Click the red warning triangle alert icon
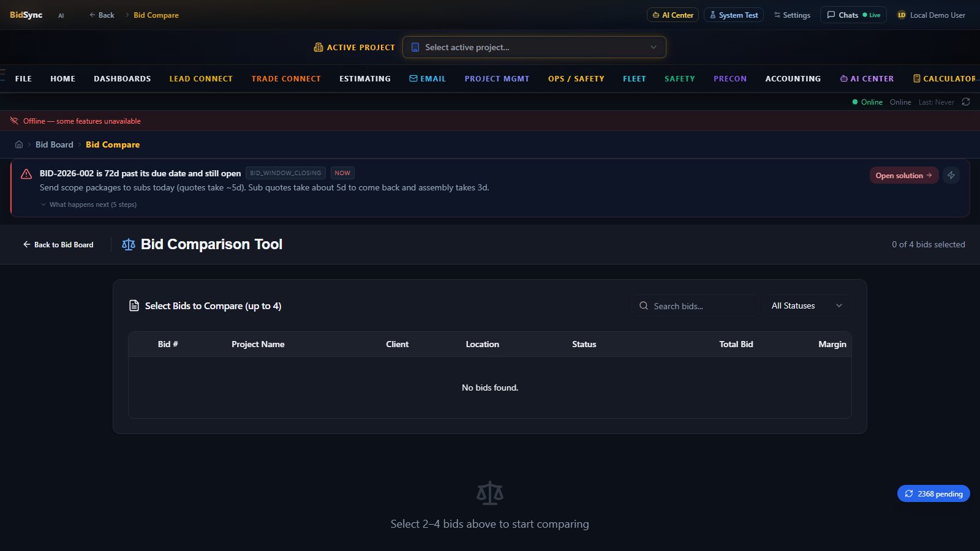This screenshot has height=551, width=980. pyautogui.click(x=26, y=174)
